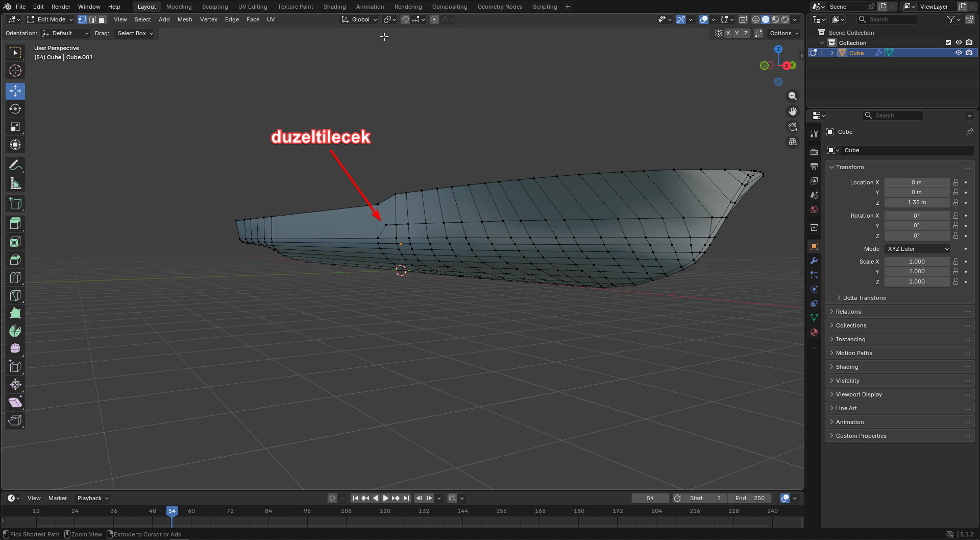
Task: Choose the Knife tool
Action: (x=15, y=295)
